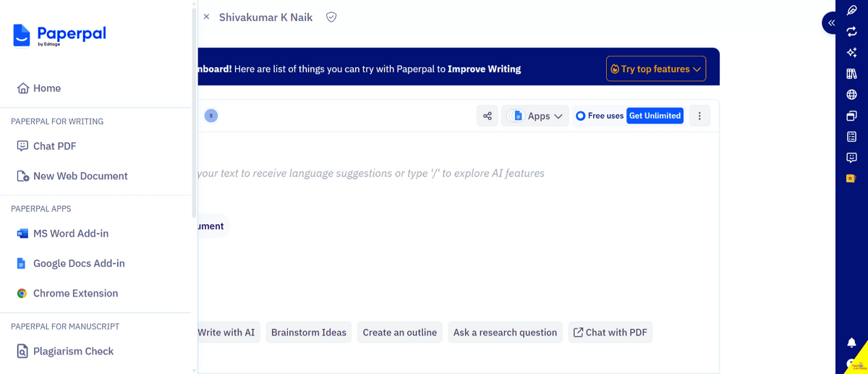Image resolution: width=868 pixels, height=374 pixels.
Task: Collapse the right panel with double chevron
Action: 832,23
